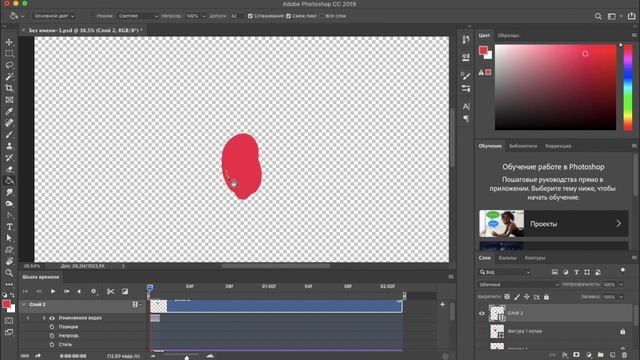Open the layer blend mode dropdown
This screenshot has width=640, height=360.
tap(518, 284)
